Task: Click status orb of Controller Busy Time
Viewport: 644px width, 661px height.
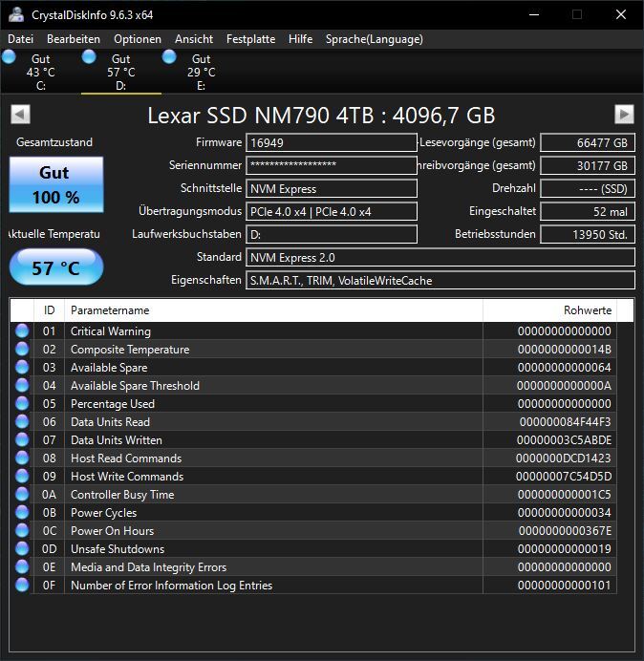Action: tap(22, 494)
